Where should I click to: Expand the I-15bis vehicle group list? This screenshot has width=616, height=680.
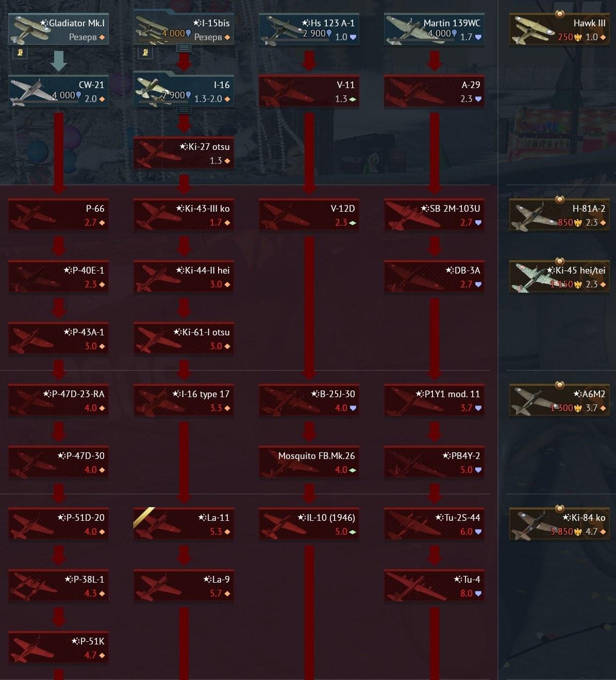click(x=184, y=47)
